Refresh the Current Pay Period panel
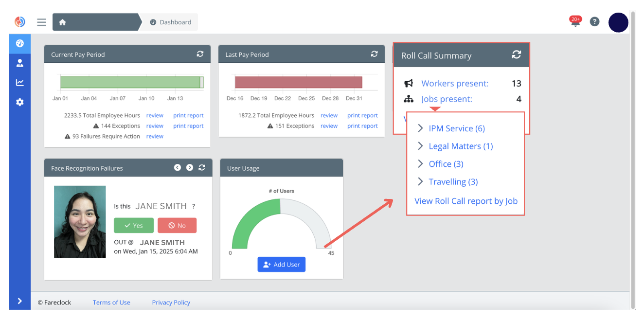 pos(200,54)
